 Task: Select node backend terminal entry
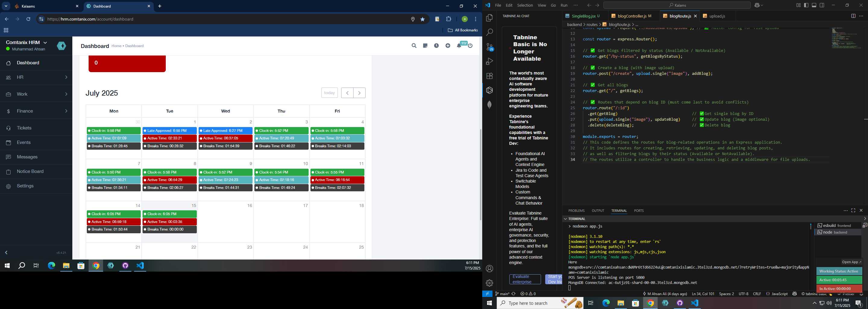pyautogui.click(x=838, y=232)
